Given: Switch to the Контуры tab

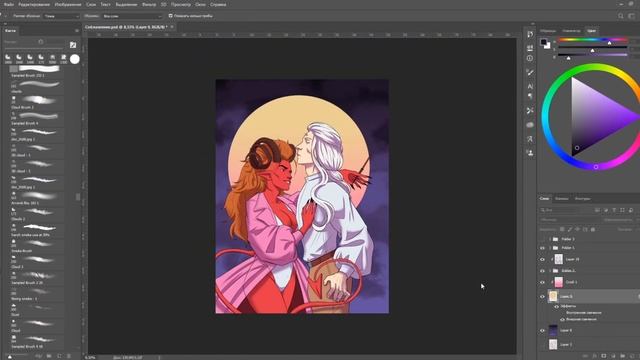Looking at the screenshot, I should coord(582,199).
